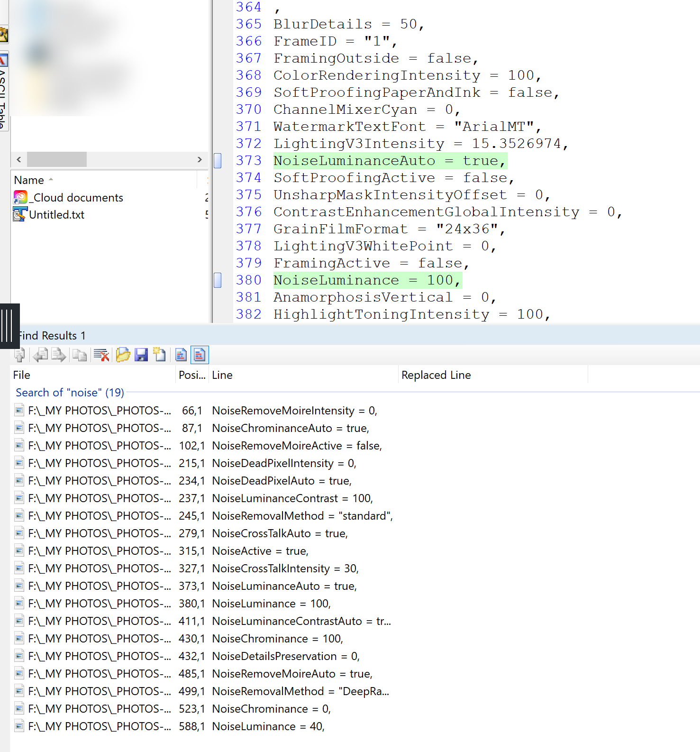Screen dimensions: 700x752
Task: Toggle the bookmark marker on line 373
Action: 218,161
